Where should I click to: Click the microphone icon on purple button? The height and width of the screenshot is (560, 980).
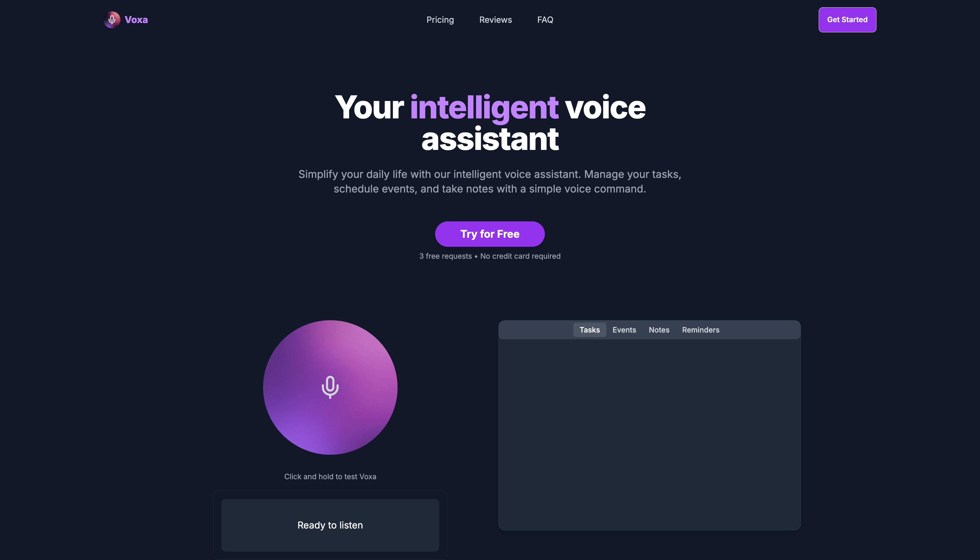330,387
